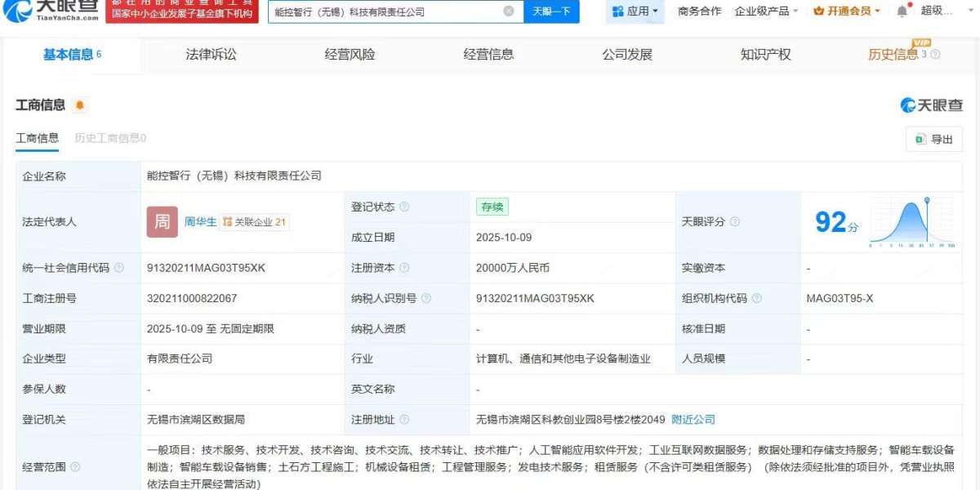
Task: Open the 附近公司 link by address
Action: [693, 419]
